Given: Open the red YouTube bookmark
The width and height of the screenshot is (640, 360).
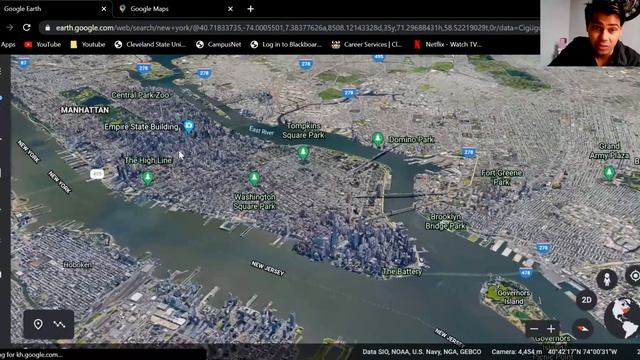Looking at the screenshot, I should click(x=42, y=44).
